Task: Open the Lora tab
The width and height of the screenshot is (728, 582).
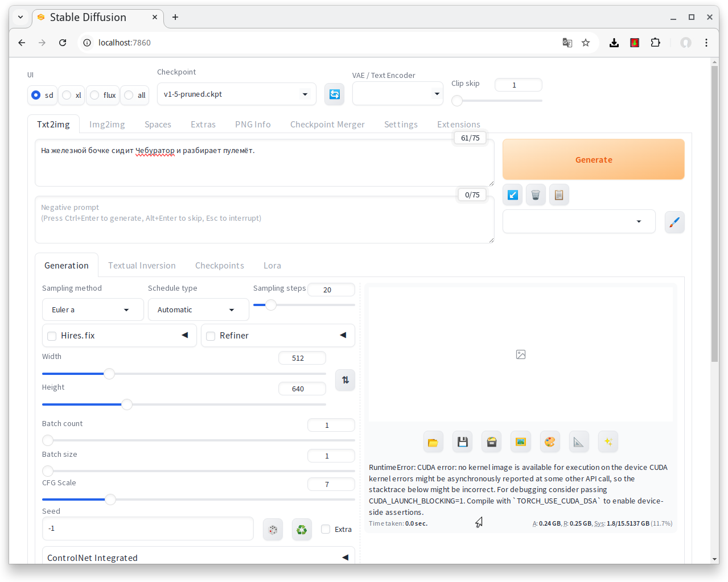Action: tap(272, 266)
